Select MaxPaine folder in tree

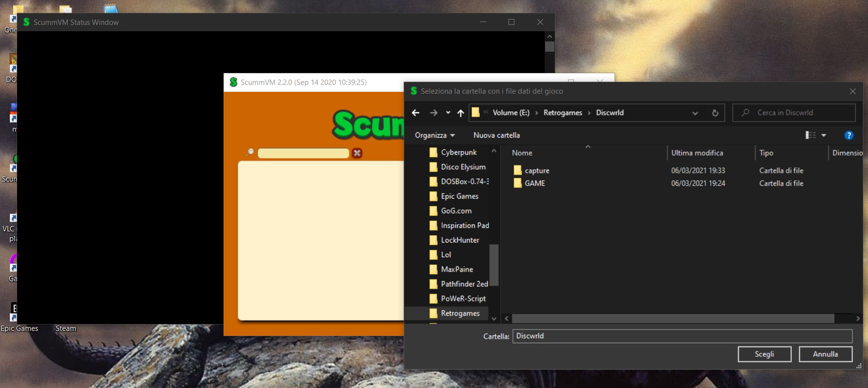click(x=451, y=269)
